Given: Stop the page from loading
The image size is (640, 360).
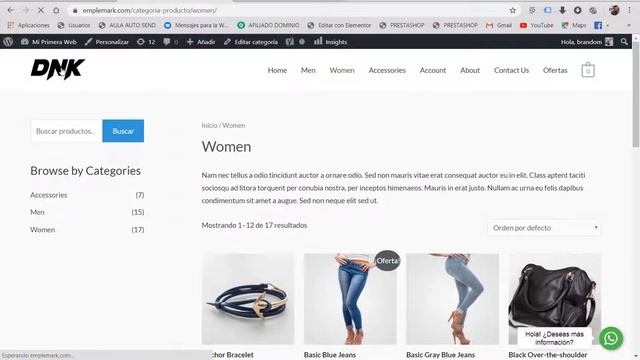Looking at the screenshot, I should click(41, 10).
